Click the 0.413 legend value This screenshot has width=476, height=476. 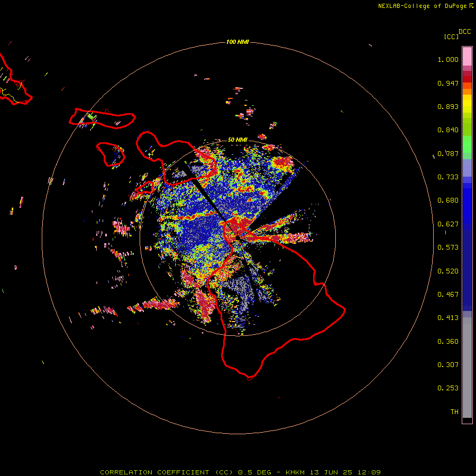coord(448,318)
